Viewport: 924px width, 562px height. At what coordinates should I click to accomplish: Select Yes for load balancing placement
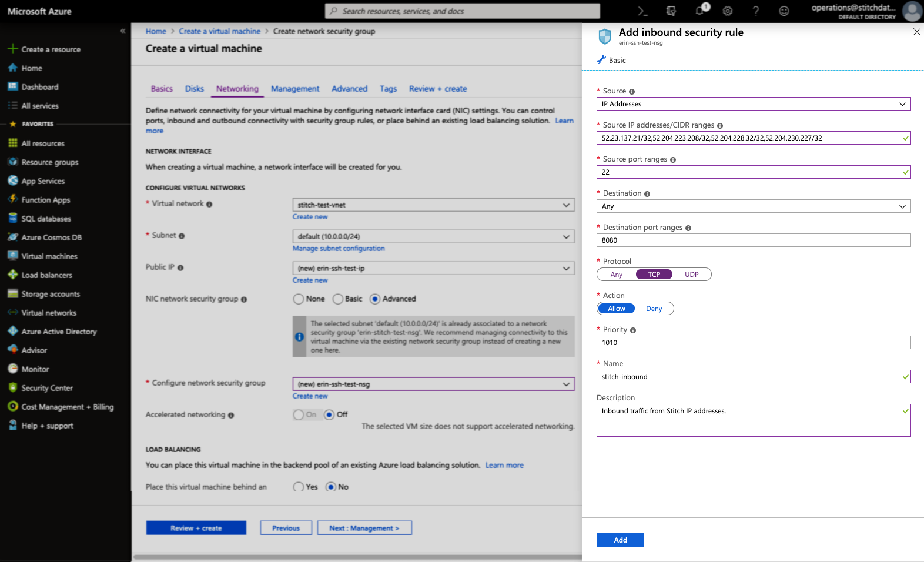click(x=299, y=487)
